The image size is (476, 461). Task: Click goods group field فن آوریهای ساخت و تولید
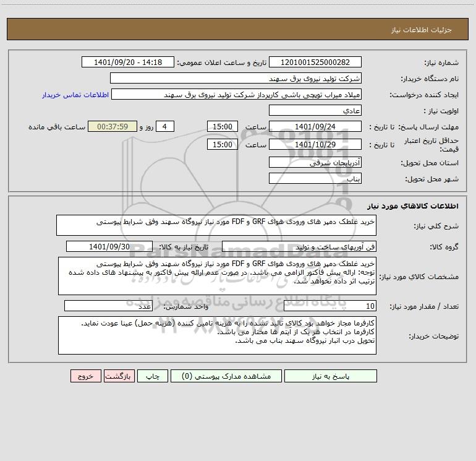click(x=299, y=247)
